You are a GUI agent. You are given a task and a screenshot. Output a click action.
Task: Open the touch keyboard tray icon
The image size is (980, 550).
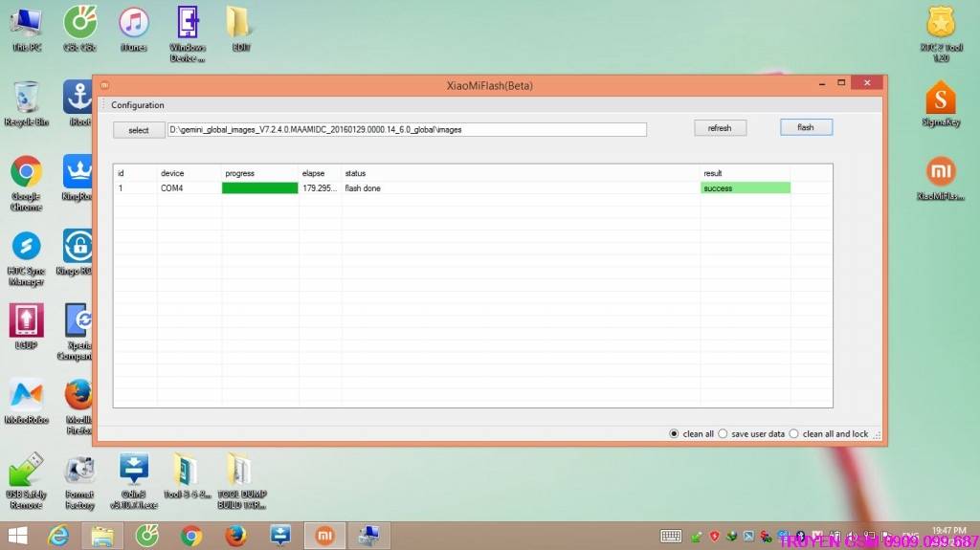click(671, 537)
